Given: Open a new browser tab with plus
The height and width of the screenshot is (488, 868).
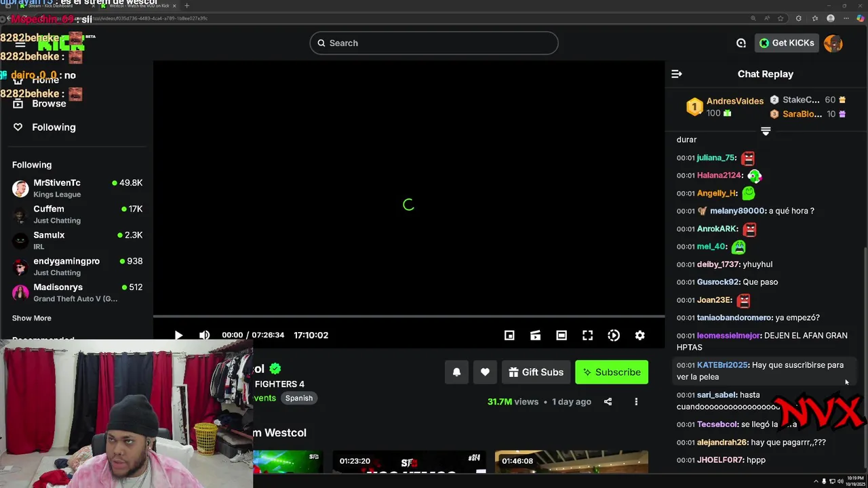Looking at the screenshot, I should pos(186,5).
